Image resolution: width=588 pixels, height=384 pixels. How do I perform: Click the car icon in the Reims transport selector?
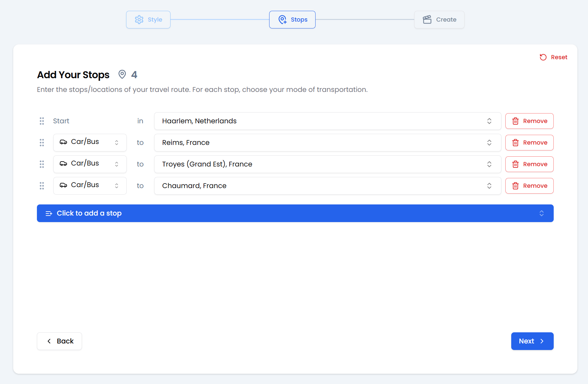63,142
